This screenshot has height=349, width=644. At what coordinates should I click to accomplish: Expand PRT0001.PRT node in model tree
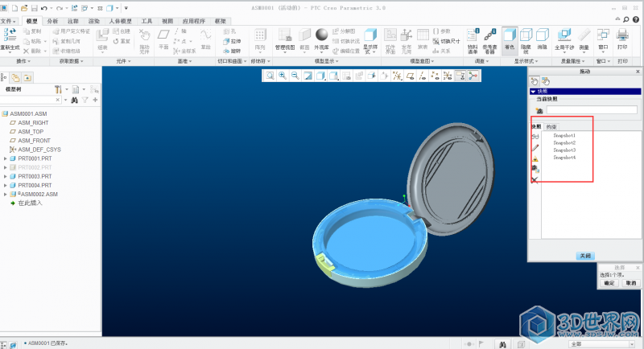(6, 158)
